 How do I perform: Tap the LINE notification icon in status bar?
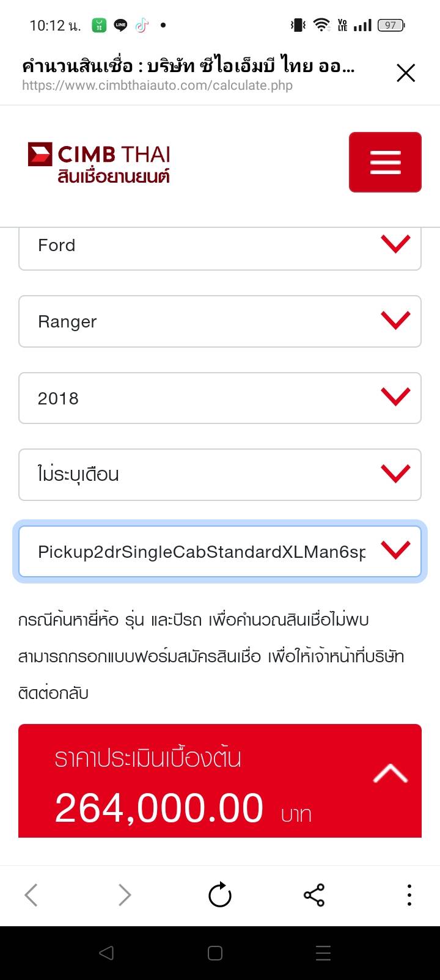[x=120, y=26]
